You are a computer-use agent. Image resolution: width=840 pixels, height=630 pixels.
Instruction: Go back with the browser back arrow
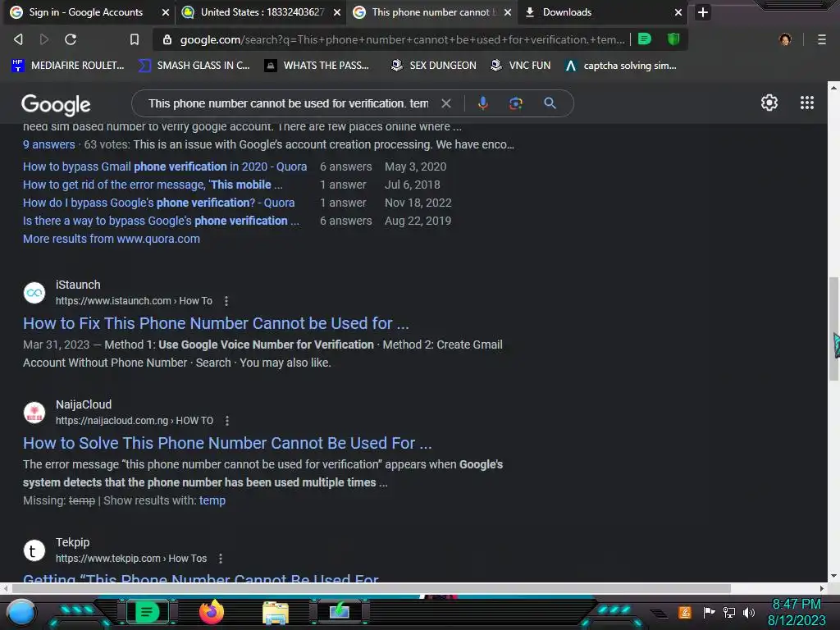pyautogui.click(x=18, y=39)
